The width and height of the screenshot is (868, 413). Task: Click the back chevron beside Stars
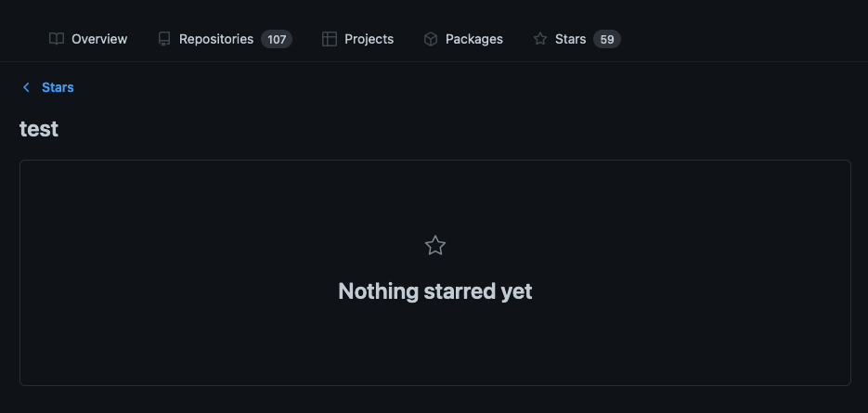26,87
